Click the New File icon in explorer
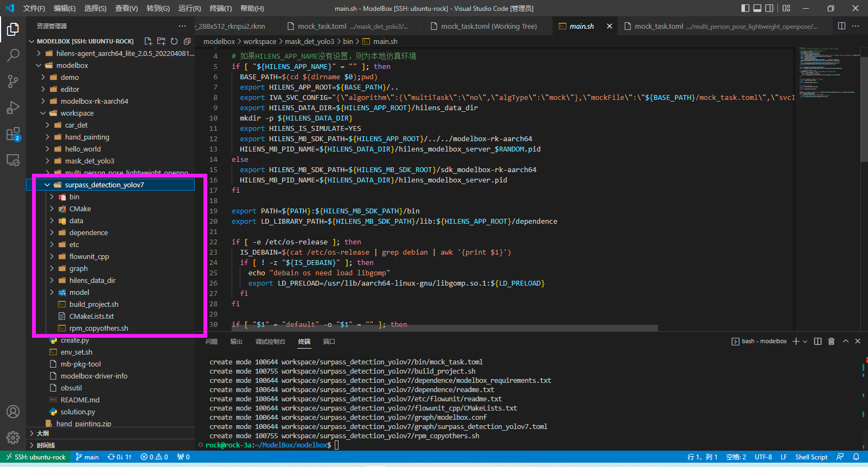 (x=148, y=41)
